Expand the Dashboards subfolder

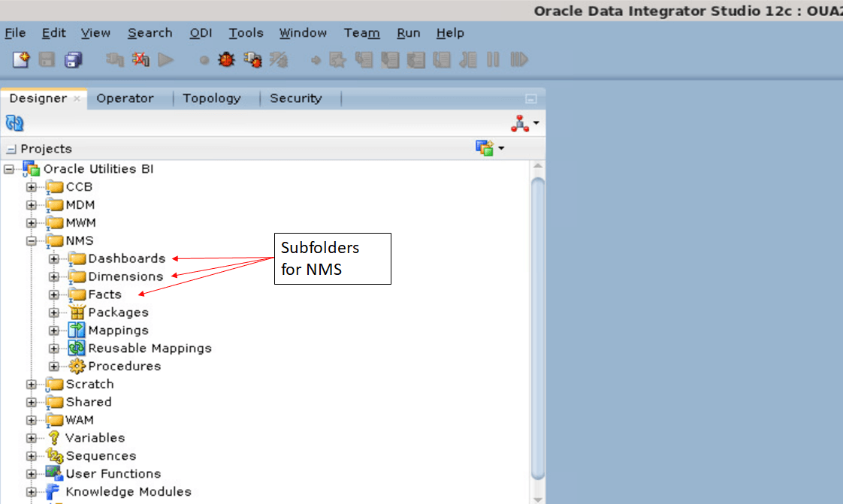[x=53, y=258]
